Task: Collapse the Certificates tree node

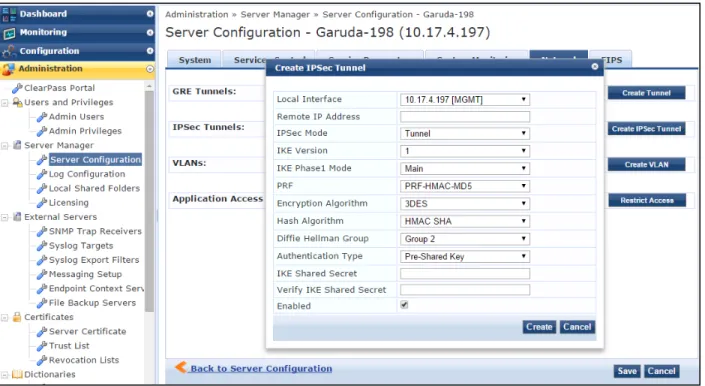Action: coord(4,318)
